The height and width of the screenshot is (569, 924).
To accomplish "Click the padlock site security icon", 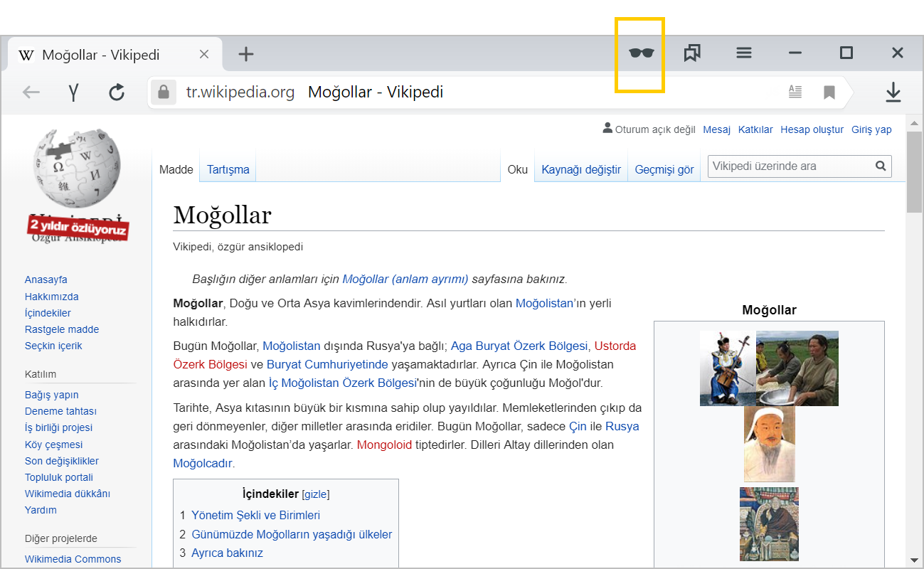I will point(164,92).
